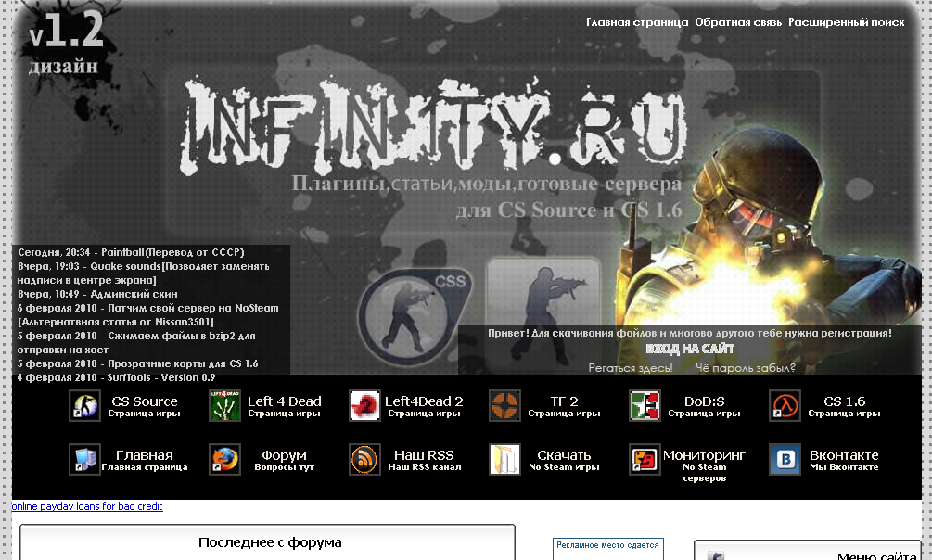Select the round CSS Counter-Strike Source badge
The width and height of the screenshot is (932, 560).
[413, 316]
